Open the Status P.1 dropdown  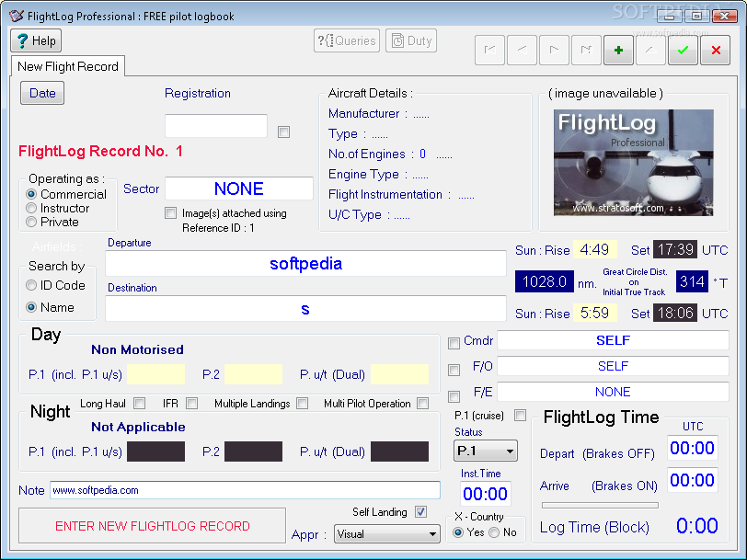(486, 451)
